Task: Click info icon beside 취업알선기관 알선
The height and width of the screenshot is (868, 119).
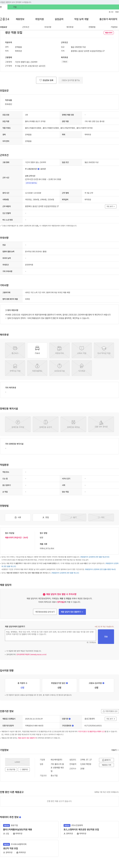Action: click(x=67, y=683)
